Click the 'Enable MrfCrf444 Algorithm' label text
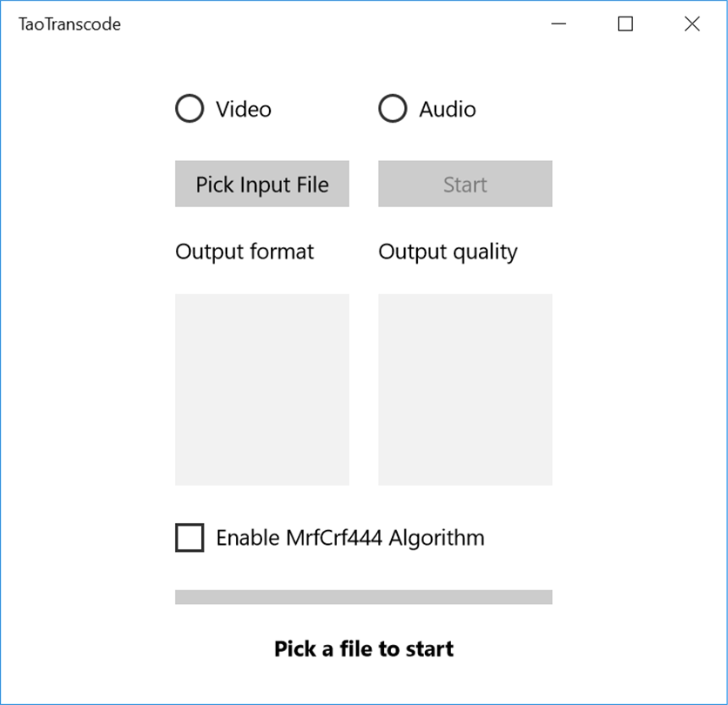Image resolution: width=728 pixels, height=705 pixels. coord(351,539)
